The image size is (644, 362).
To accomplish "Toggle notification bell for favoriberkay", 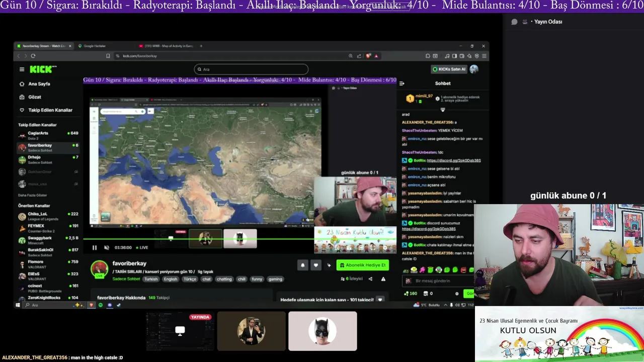I will pos(302,265).
